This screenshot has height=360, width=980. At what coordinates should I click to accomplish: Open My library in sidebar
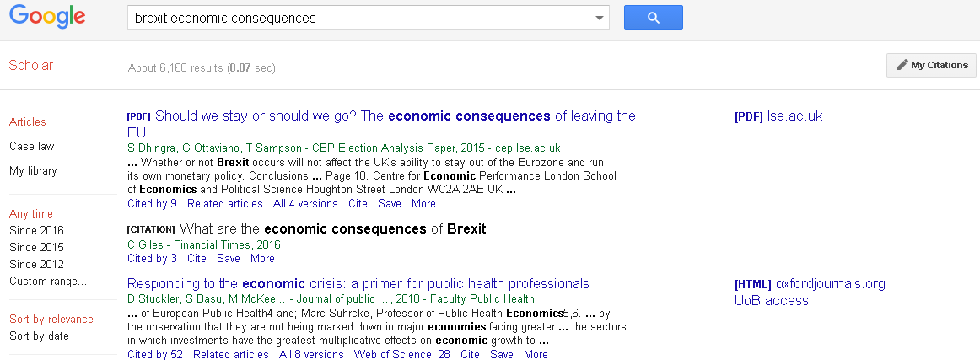click(x=33, y=170)
